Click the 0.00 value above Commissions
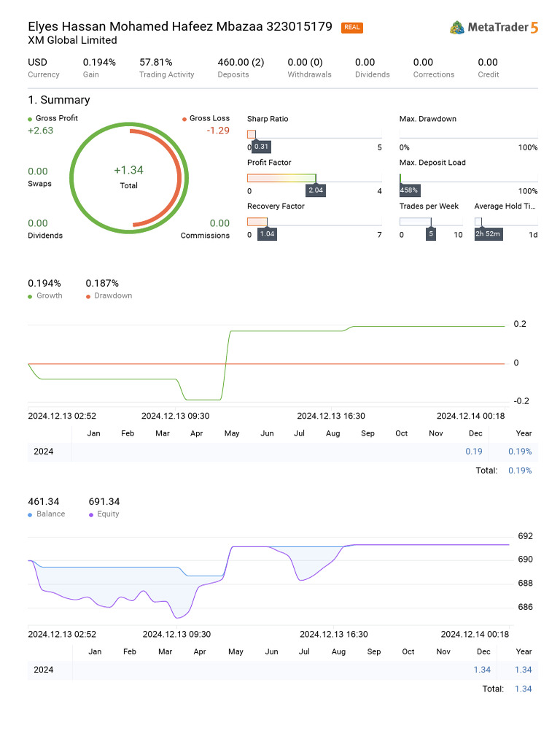This screenshot has width=560, height=747. coord(219,223)
